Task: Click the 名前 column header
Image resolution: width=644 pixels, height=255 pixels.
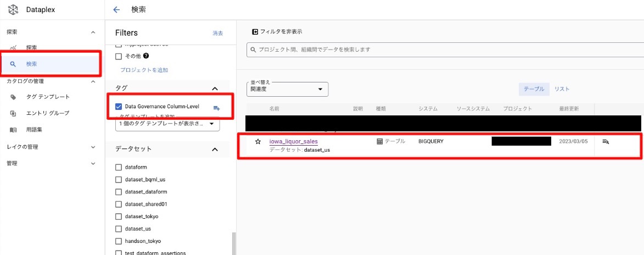Action: (274, 109)
